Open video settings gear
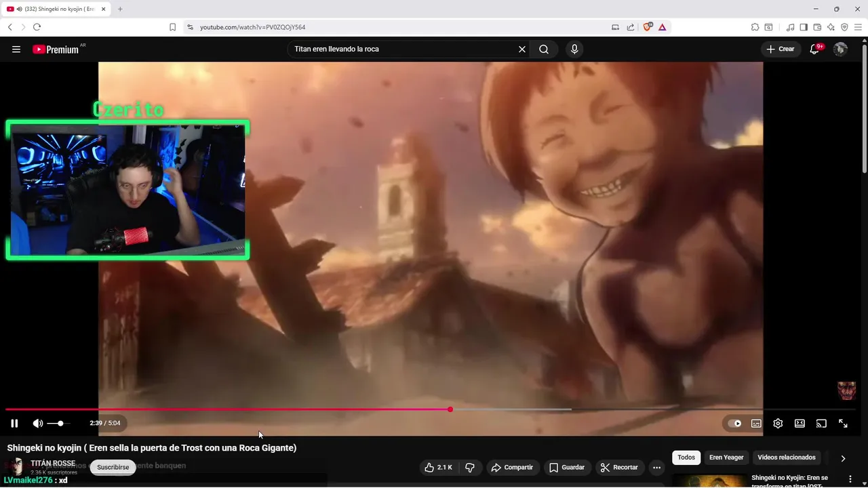868x488 pixels. tap(778, 424)
